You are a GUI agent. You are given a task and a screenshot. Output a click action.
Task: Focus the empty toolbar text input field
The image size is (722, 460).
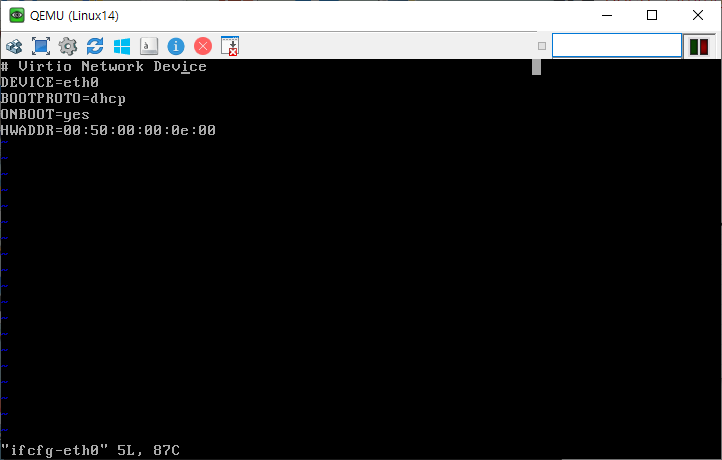(x=617, y=46)
